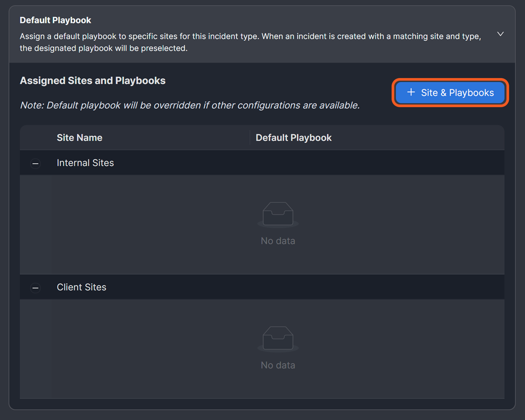The width and height of the screenshot is (525, 420).
Task: Click the Default Playbook column header
Action: coord(293,138)
